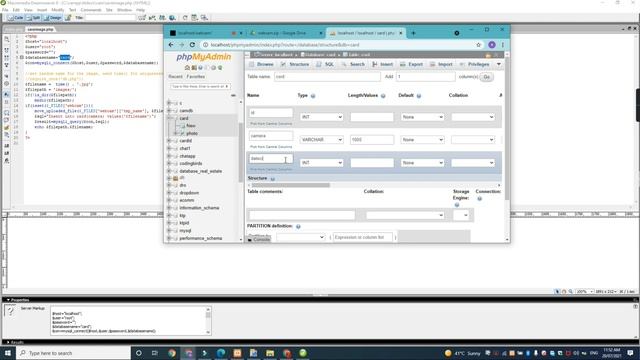The width and height of the screenshot is (640, 360).
Task: Open the notification center icon
Action: pos(631,353)
